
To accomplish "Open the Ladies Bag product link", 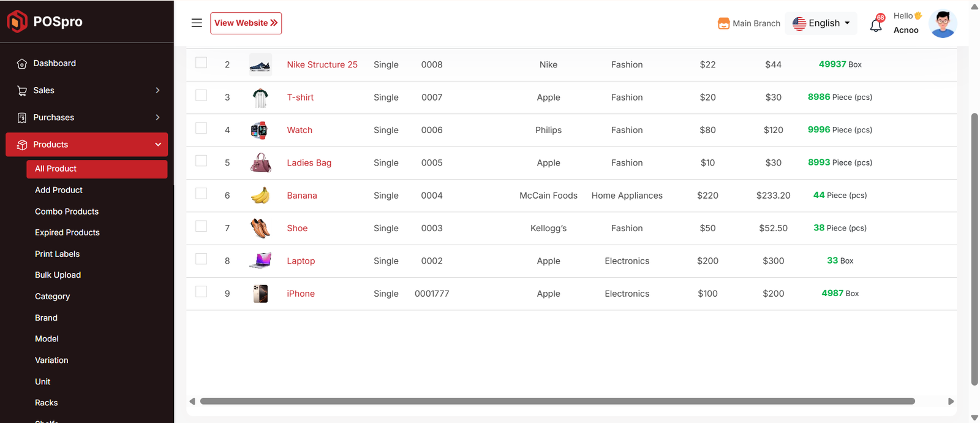I will click(x=309, y=162).
